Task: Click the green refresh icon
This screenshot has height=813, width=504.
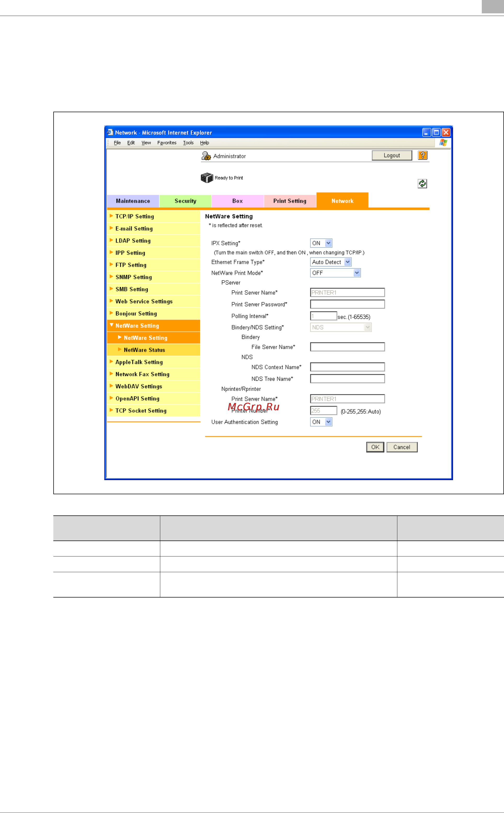Action: pos(422,183)
